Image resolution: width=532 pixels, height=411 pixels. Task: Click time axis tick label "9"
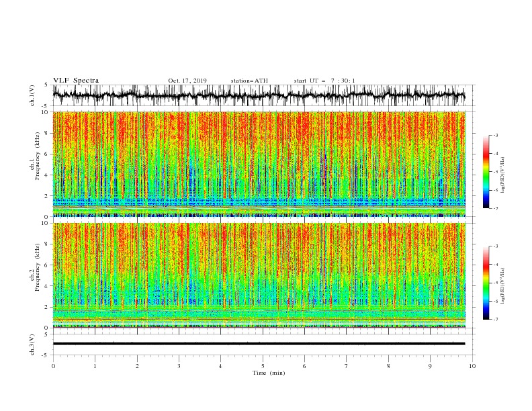[x=430, y=366]
